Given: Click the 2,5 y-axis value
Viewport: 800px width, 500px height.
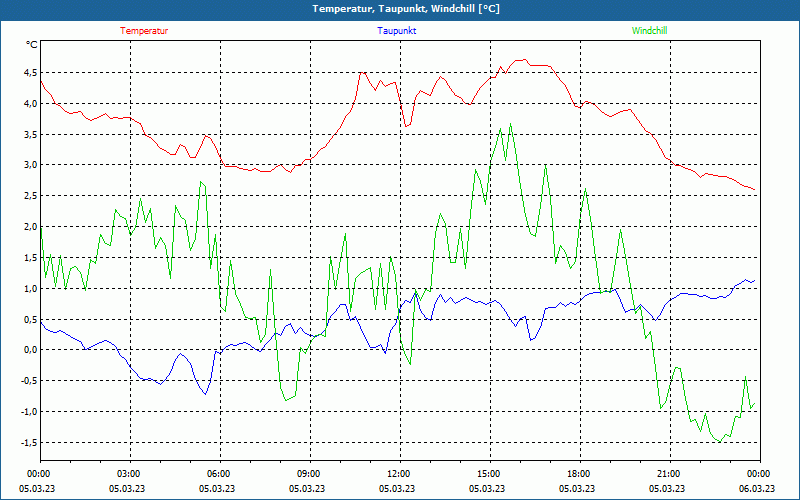Looking at the screenshot, I should pos(30,196).
